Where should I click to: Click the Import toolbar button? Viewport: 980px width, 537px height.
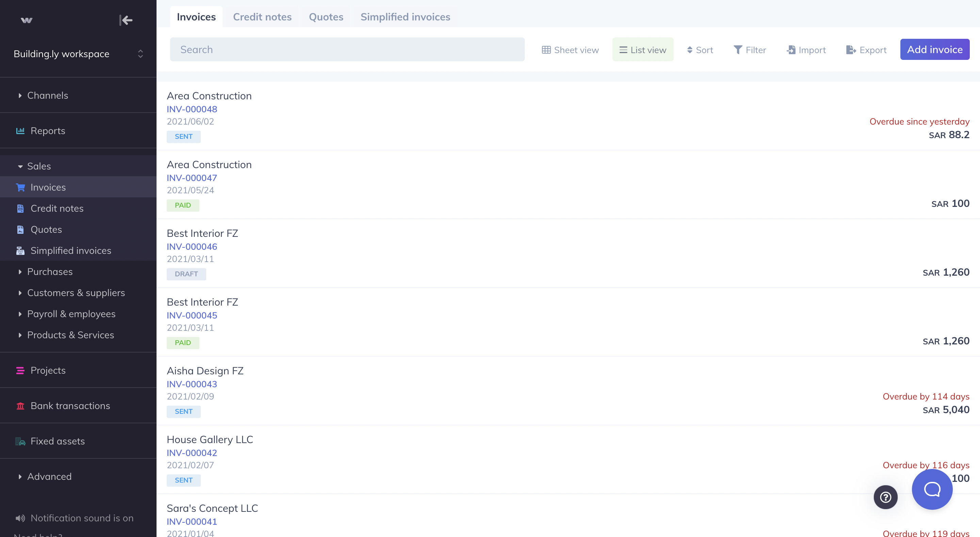806,50
